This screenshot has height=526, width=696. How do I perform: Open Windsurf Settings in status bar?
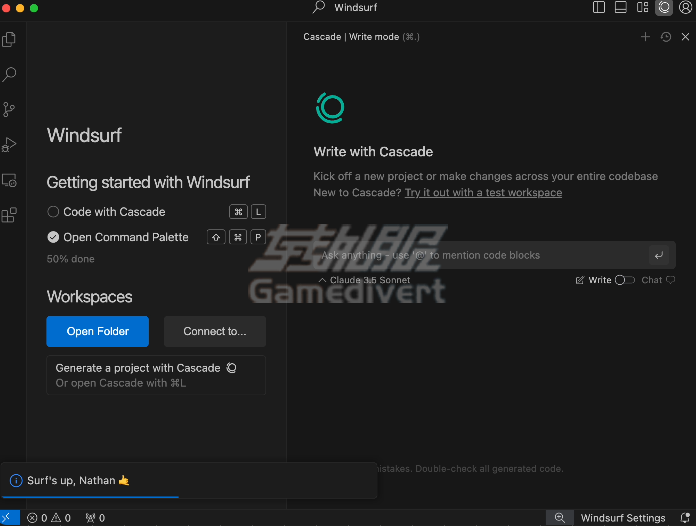[x=623, y=518]
